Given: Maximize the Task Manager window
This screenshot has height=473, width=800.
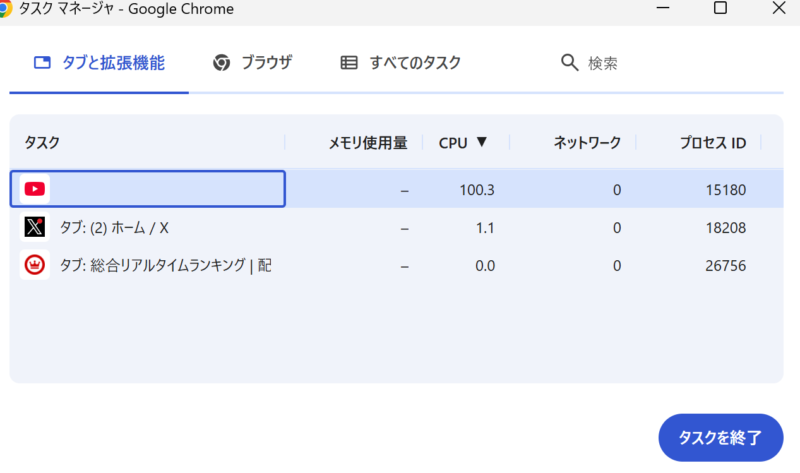Looking at the screenshot, I should pos(720,8).
